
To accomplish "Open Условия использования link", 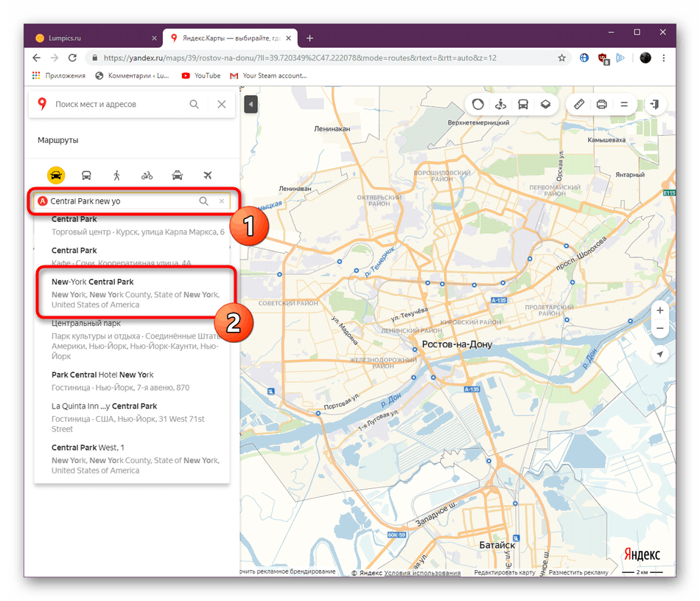I will click(x=422, y=572).
